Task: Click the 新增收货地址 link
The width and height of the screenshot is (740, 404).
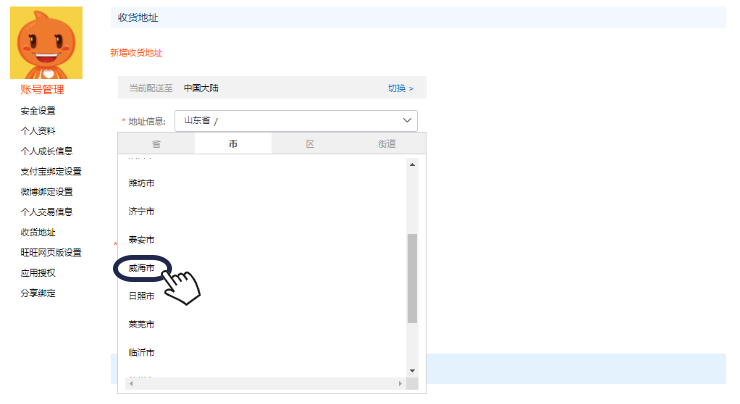Action: 136,52
